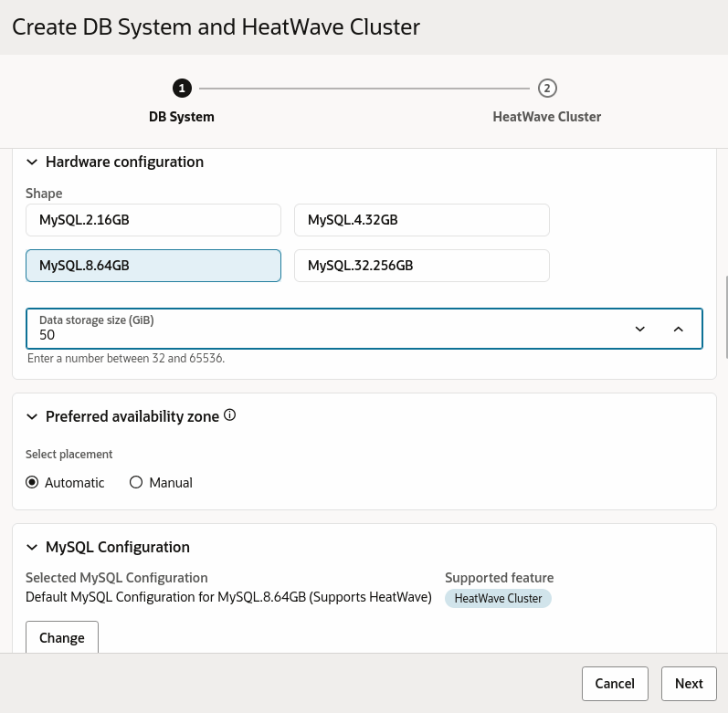Cancel the DB system creation

615,683
